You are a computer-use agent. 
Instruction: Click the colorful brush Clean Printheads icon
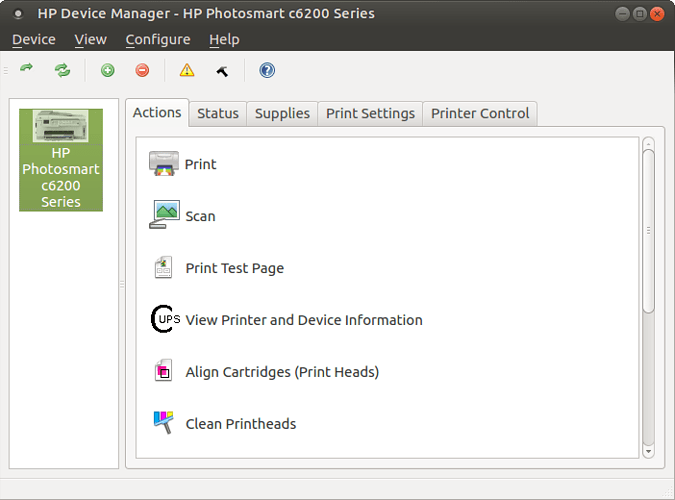pos(164,422)
